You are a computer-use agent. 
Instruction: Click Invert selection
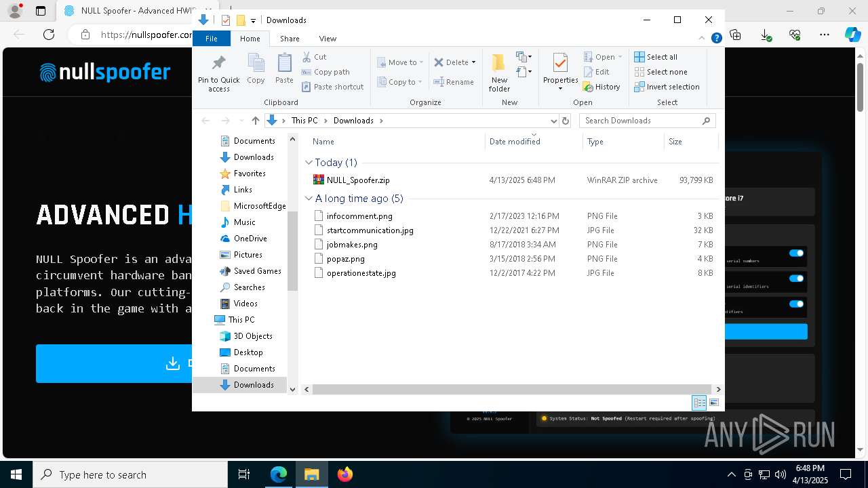pyautogui.click(x=667, y=87)
